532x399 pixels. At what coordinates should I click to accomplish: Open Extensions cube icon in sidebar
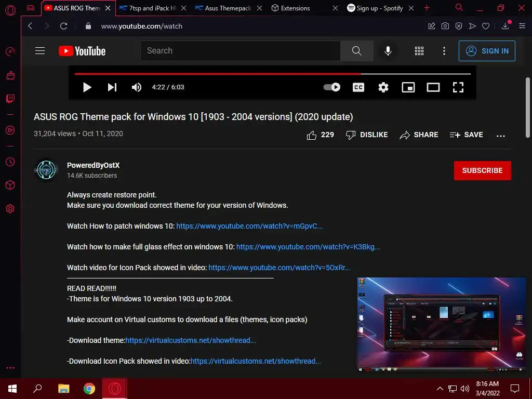[x=10, y=185]
